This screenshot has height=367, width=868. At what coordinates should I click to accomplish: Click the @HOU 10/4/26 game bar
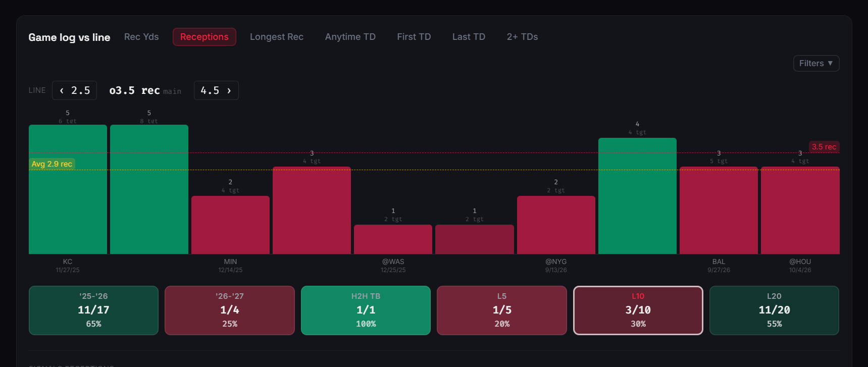pos(800,210)
